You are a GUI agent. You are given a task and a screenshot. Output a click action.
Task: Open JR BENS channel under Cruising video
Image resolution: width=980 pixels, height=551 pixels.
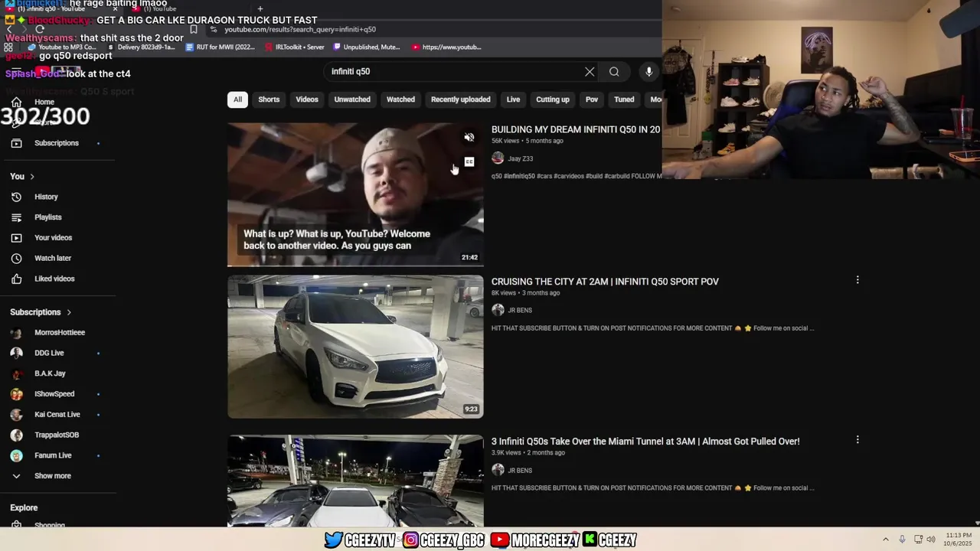(x=520, y=311)
